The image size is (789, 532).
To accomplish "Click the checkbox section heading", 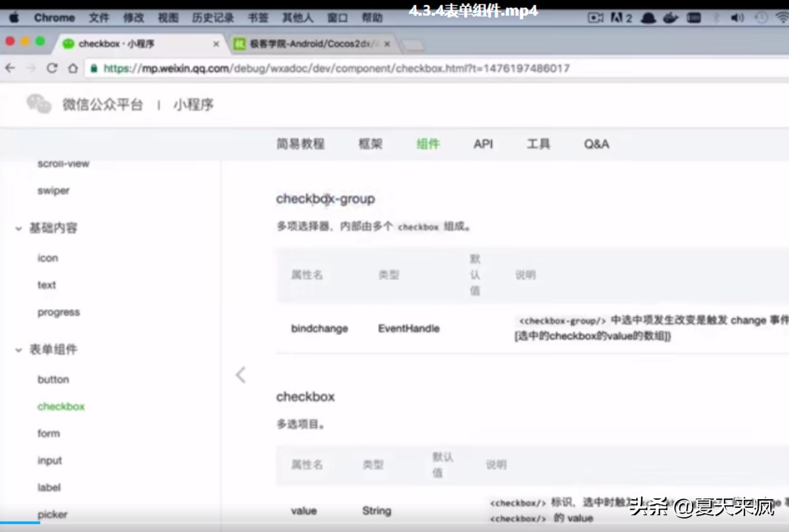I will pyautogui.click(x=305, y=397).
